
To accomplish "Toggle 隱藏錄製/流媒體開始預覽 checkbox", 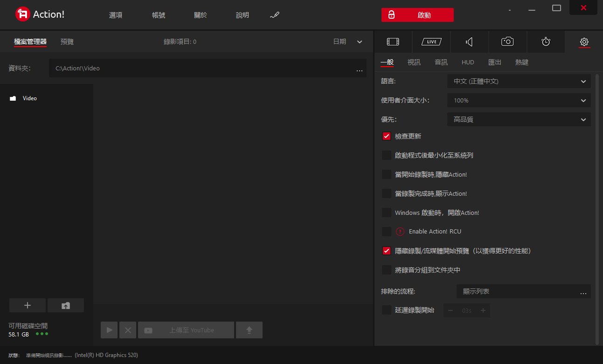I will click(x=387, y=251).
